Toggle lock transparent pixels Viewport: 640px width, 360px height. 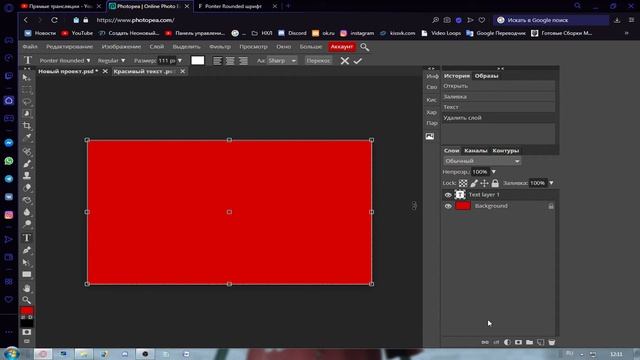tap(463, 183)
